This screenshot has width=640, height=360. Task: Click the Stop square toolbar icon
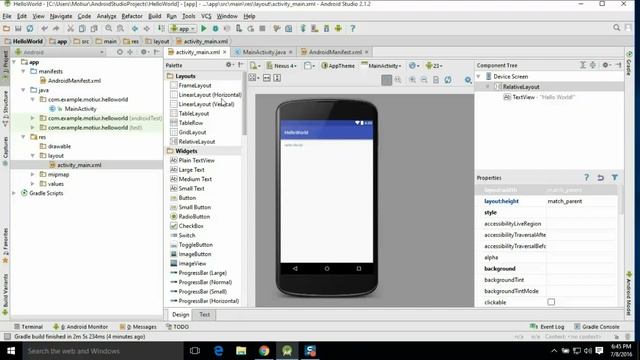tap(262, 29)
